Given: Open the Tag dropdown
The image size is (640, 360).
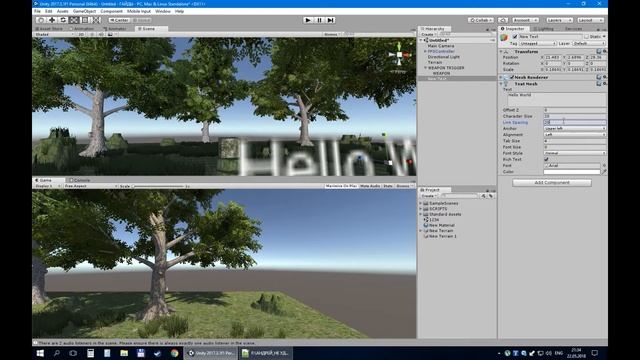Looking at the screenshot, I should pos(538,43).
